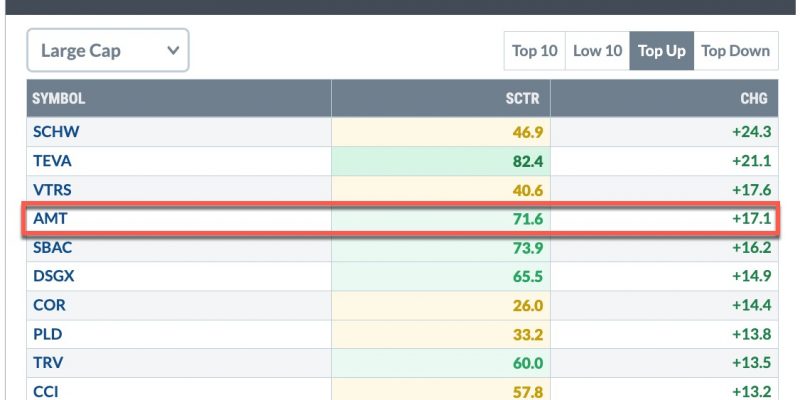Open the DSGX symbol link
This screenshot has height=400, width=800.
click(x=54, y=277)
